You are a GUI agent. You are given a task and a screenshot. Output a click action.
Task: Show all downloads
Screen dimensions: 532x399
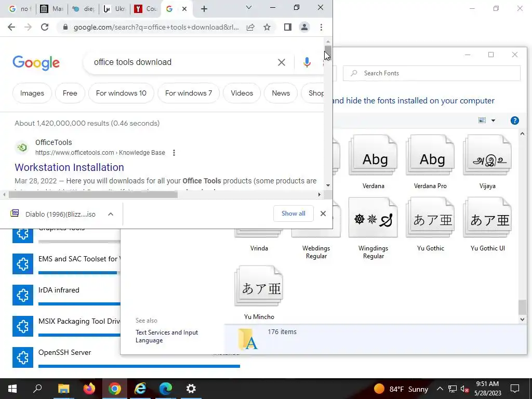click(x=293, y=214)
